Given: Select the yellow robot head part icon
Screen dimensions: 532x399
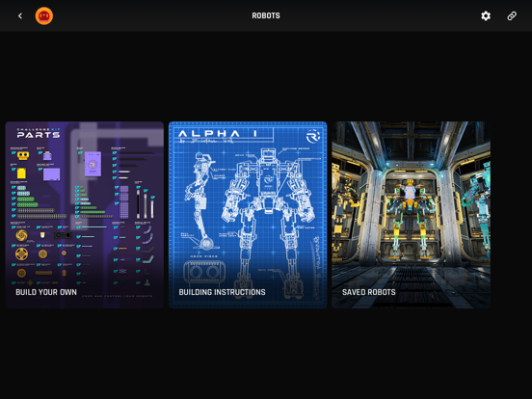Looking at the screenshot, I should [23, 156].
